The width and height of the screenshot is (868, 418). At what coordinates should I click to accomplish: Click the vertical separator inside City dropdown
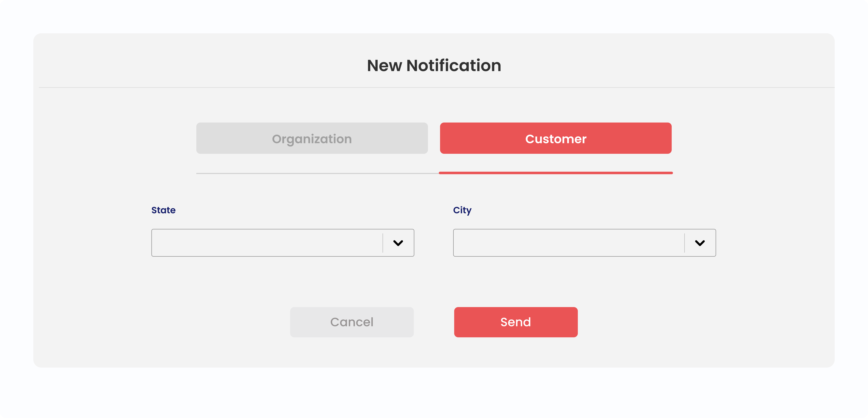685,243
